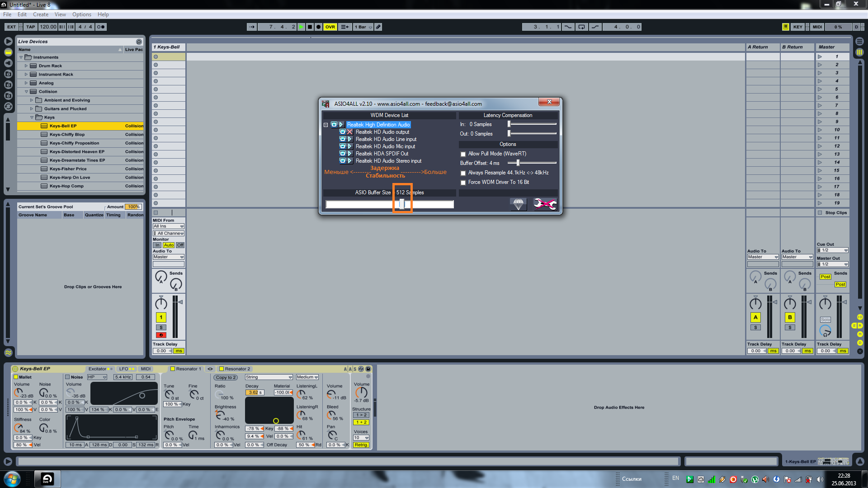Image resolution: width=868 pixels, height=488 pixels.
Task: Toggle the Computer MIDI Keyboard icon
Action: click(786, 27)
